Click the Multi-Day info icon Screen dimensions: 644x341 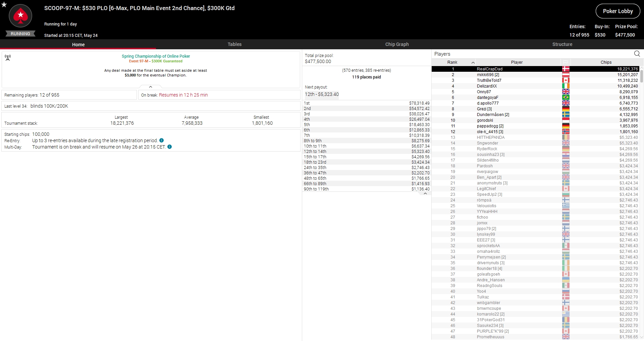coord(170,147)
